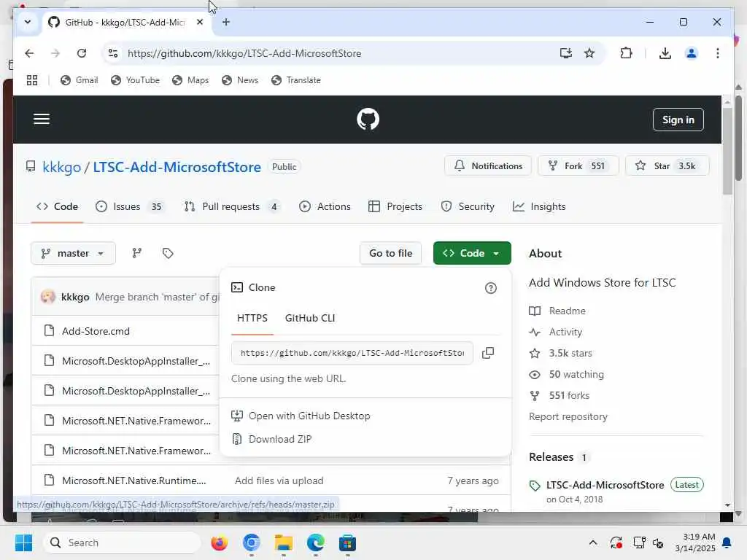View 3.5k stars link

point(570,354)
